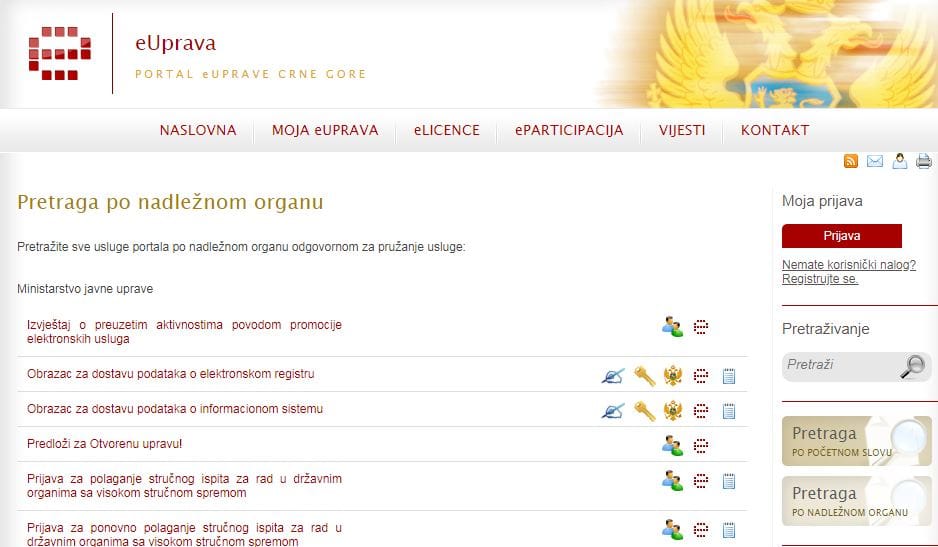Open Pretraga po početnom slovu banner
The image size is (938, 547).
click(x=857, y=441)
